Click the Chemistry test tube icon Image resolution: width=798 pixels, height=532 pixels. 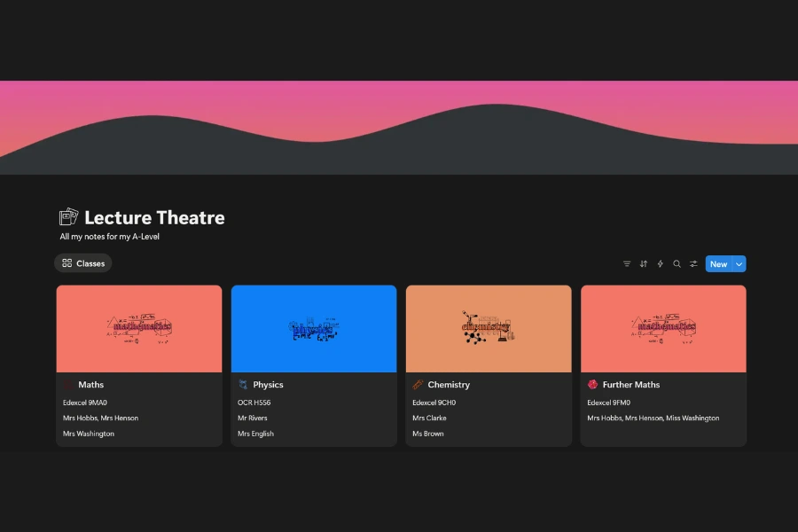418,385
